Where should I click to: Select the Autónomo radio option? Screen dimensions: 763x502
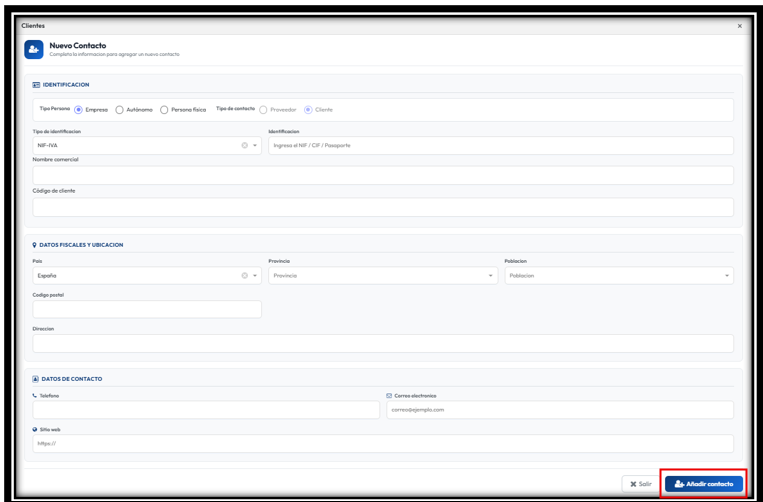(119, 110)
